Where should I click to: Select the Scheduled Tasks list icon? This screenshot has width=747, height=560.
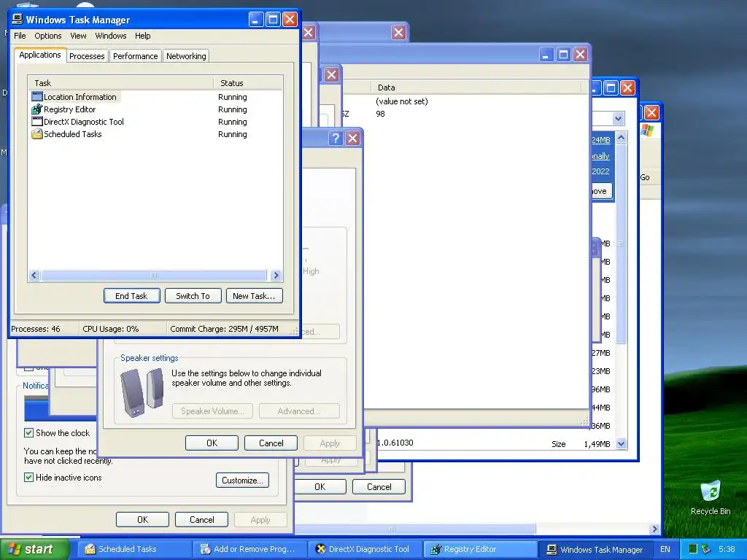(x=37, y=134)
